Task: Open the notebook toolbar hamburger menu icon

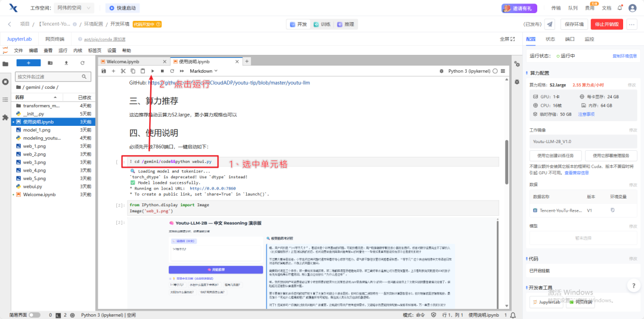Action: pos(503,71)
